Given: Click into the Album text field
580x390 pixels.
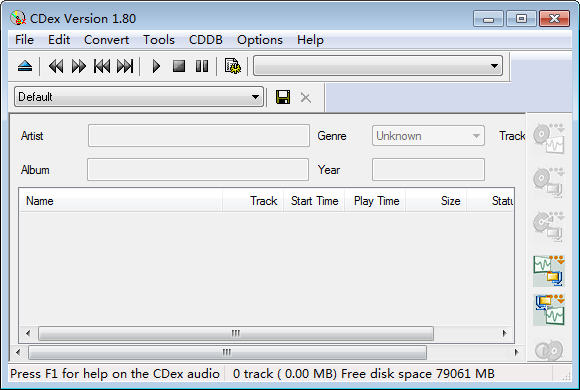Looking at the screenshot, I should (198, 169).
